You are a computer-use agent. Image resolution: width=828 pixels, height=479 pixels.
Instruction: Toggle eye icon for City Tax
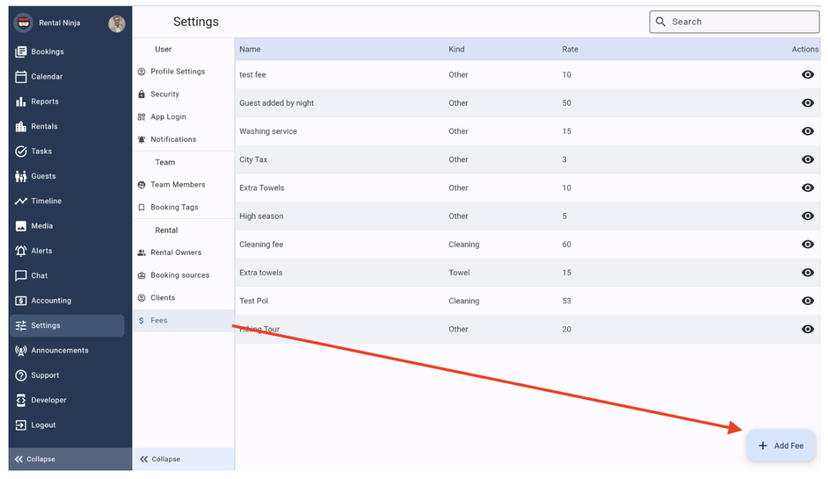tap(807, 159)
